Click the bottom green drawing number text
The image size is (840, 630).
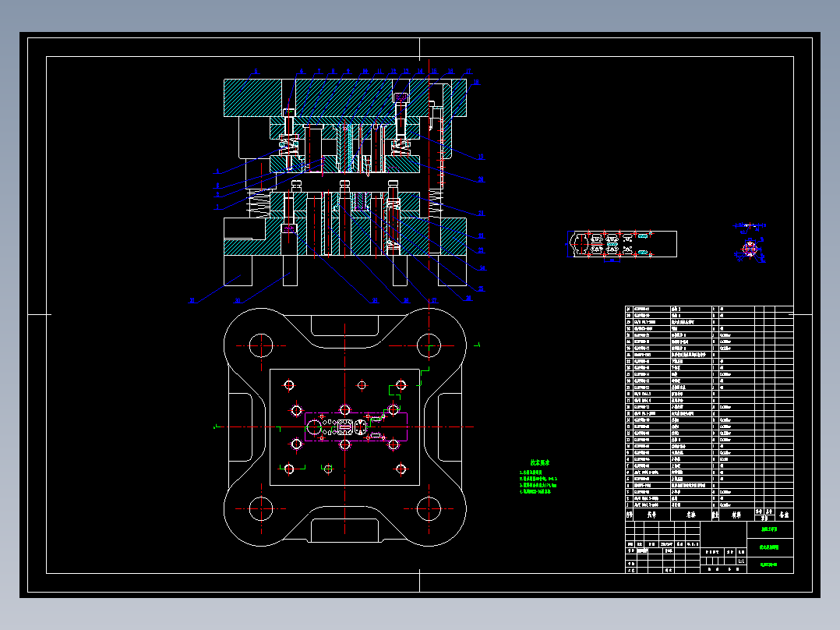[770, 565]
